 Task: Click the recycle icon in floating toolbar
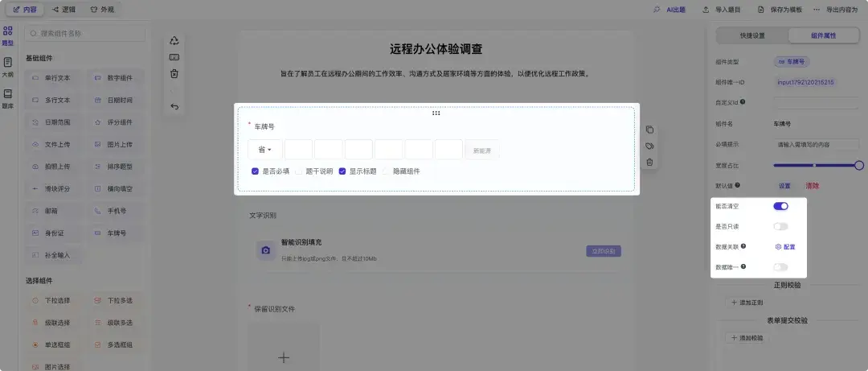pyautogui.click(x=174, y=40)
